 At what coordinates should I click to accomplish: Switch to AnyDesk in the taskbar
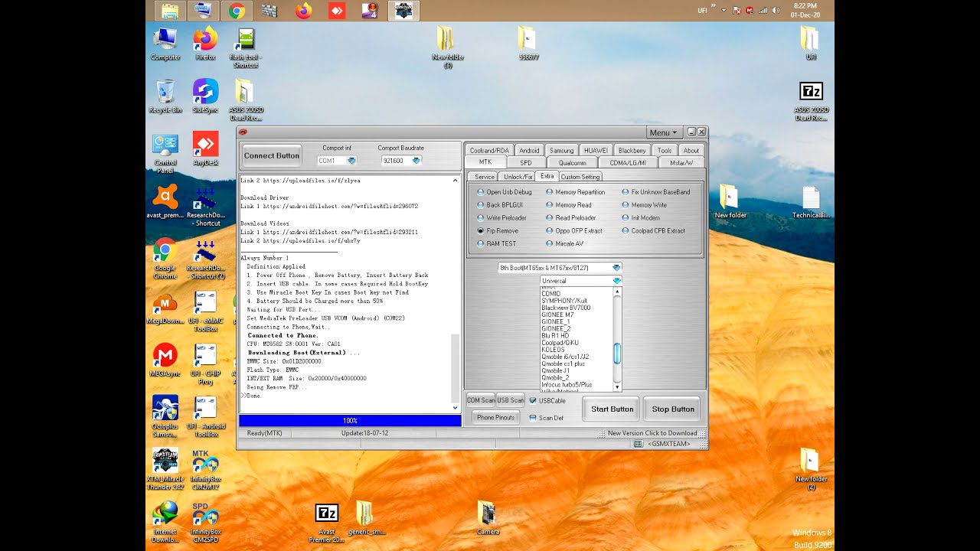coord(337,11)
